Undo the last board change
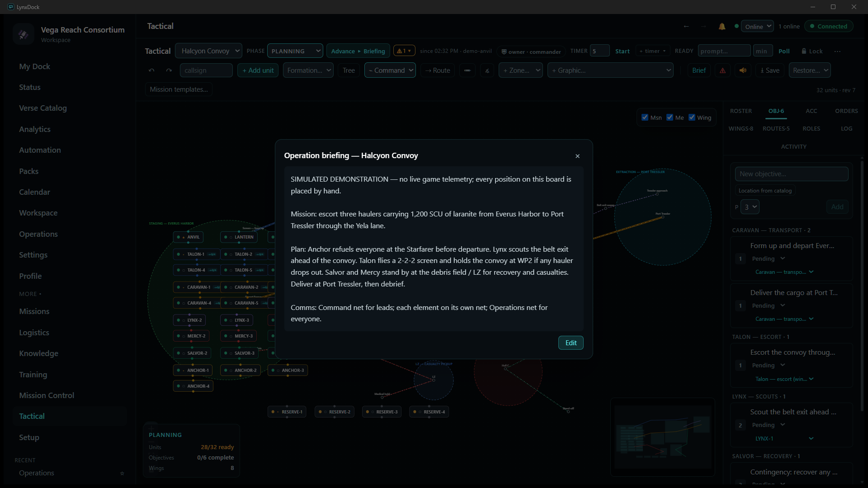Viewport: 868px width, 488px height. (151, 70)
